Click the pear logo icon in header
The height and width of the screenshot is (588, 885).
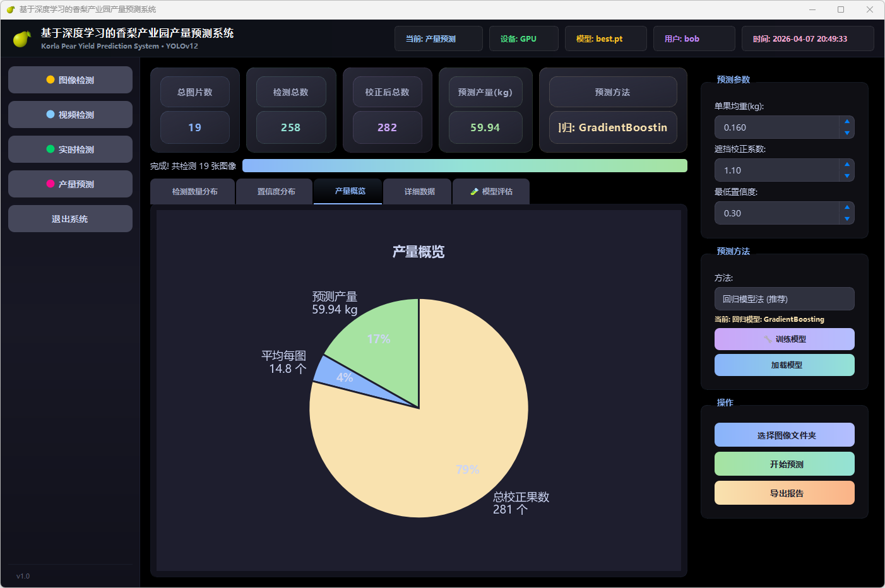click(22, 39)
